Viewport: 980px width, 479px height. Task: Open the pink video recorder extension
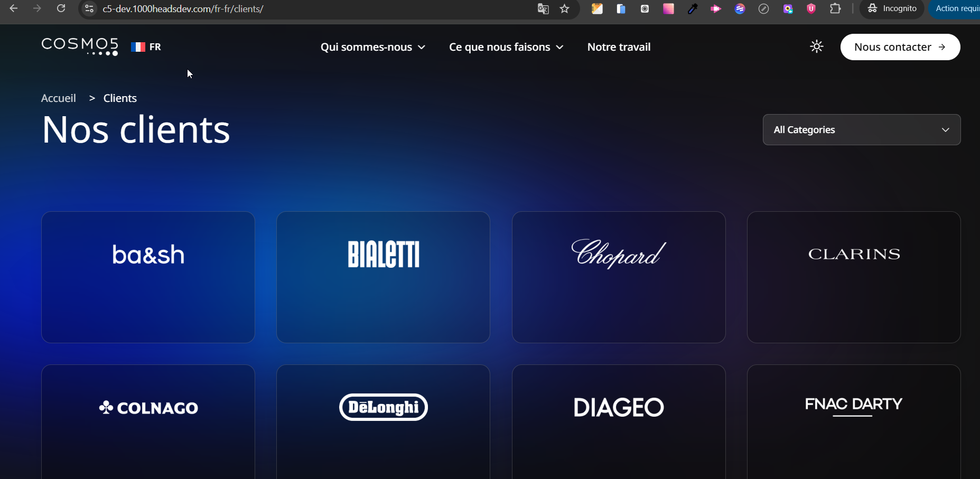(x=716, y=9)
